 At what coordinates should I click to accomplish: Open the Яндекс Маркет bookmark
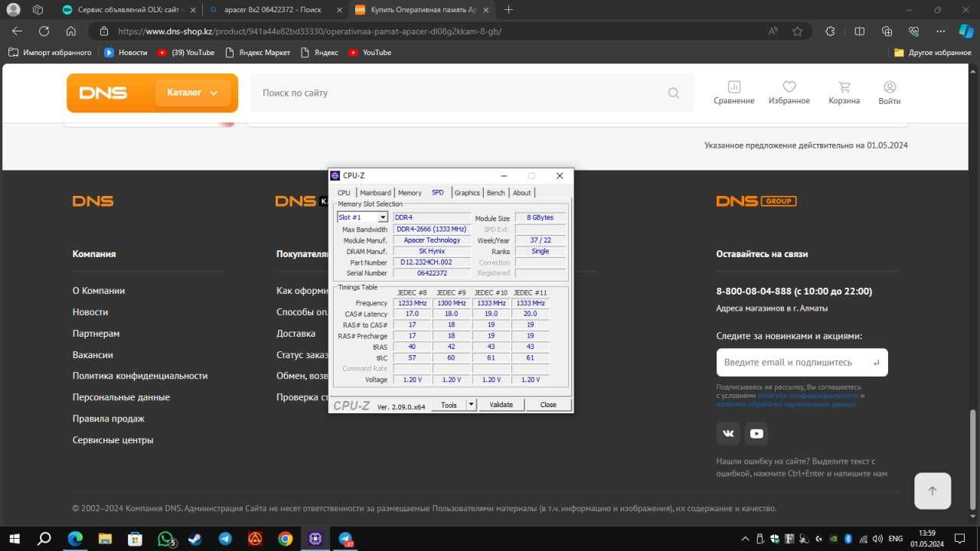(x=258, y=53)
